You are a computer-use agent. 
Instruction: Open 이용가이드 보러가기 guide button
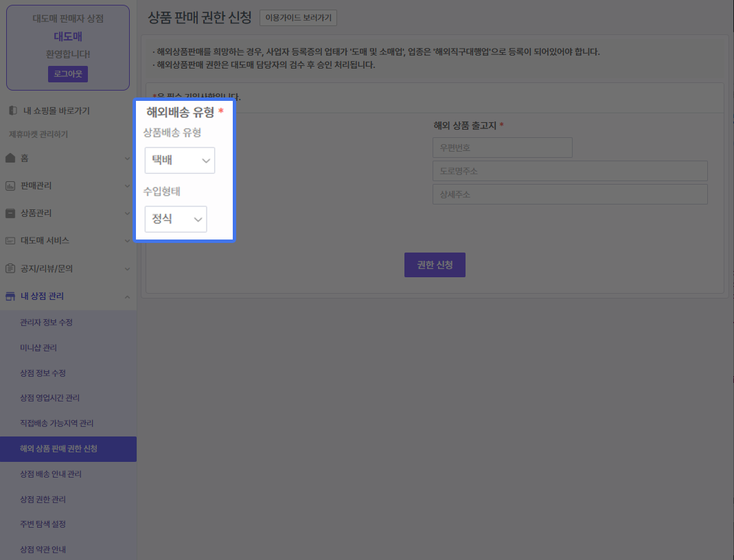(298, 19)
